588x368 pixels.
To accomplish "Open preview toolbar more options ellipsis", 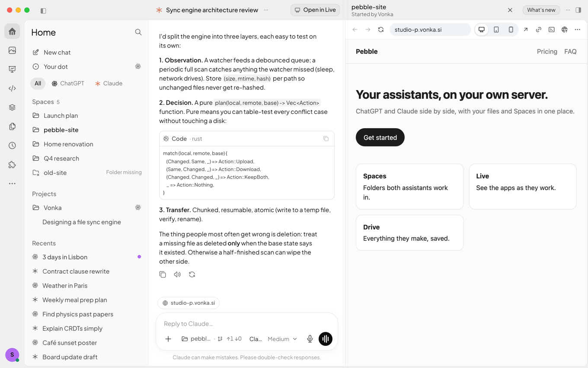I will [x=578, y=29].
